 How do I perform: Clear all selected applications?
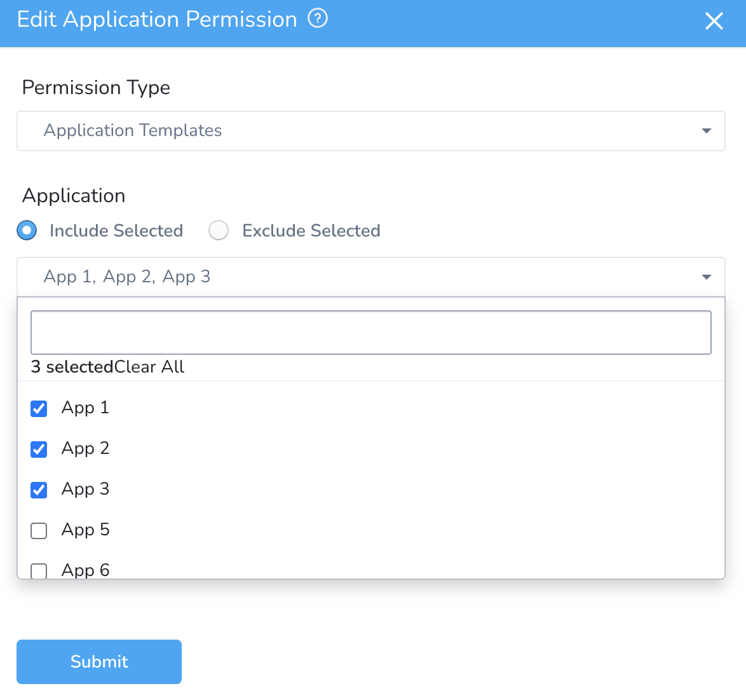[149, 367]
